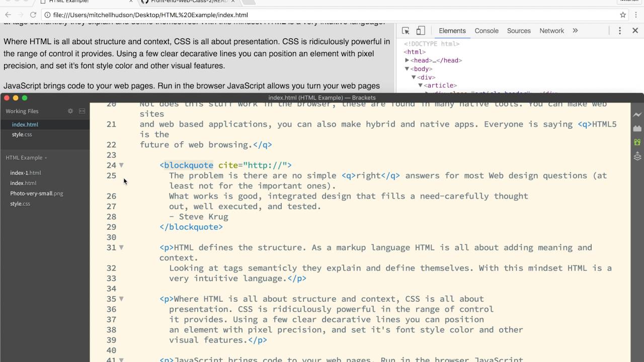This screenshot has height=362, width=644.
Task: Click 'HTML defines the structure' on line 31
Action: pos(238,247)
